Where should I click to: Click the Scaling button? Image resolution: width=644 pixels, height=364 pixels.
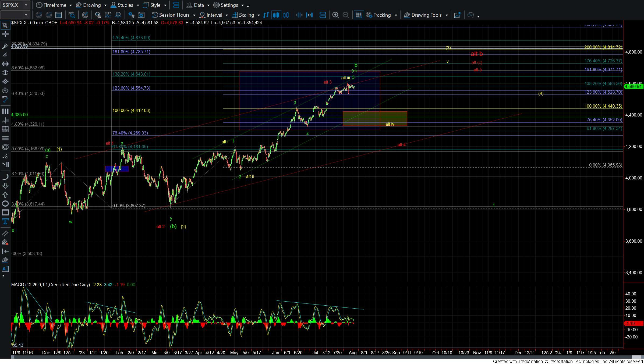[x=243, y=15]
